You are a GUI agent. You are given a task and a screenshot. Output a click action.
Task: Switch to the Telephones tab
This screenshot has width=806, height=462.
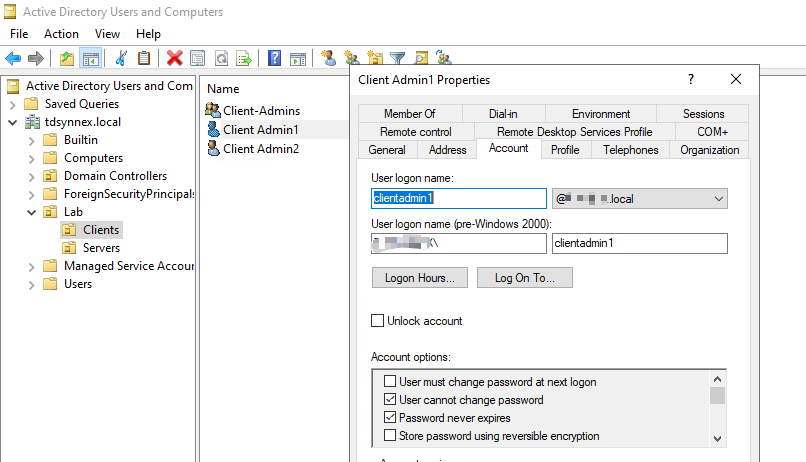(630, 150)
